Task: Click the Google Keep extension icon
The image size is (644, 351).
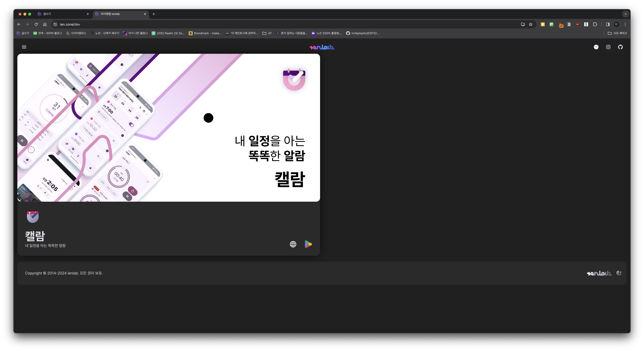Action: (x=543, y=24)
